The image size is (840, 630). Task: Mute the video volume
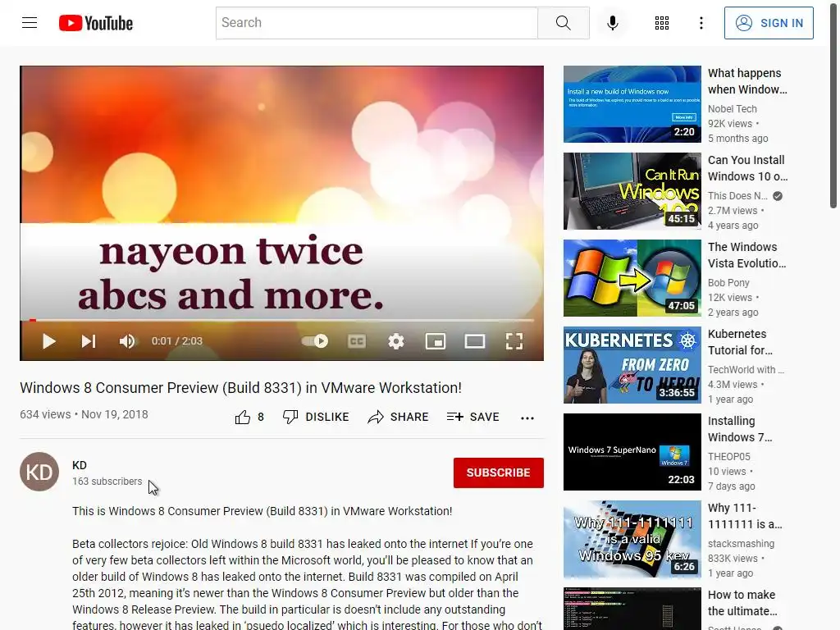pos(127,341)
